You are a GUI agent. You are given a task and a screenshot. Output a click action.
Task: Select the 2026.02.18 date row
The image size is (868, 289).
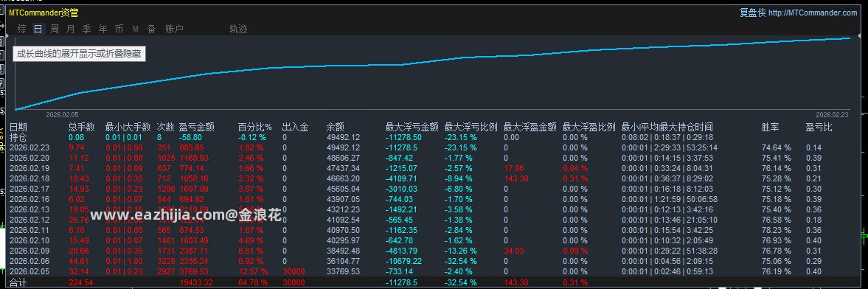click(30, 178)
